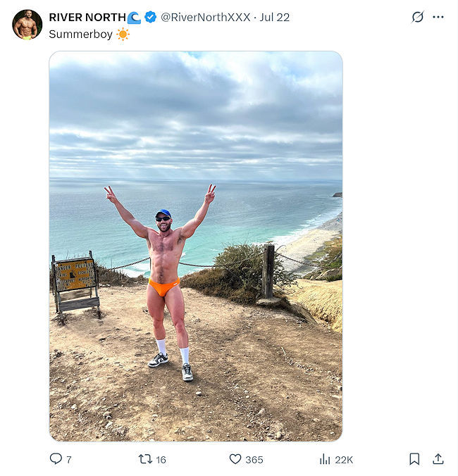This screenshot has height=476, width=458.
Task: Click the Summerboy post text
Action: pyautogui.click(x=81, y=34)
